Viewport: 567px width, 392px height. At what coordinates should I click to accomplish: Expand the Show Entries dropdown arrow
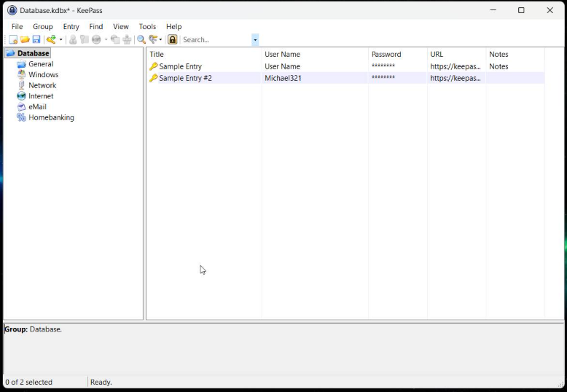[160, 39]
